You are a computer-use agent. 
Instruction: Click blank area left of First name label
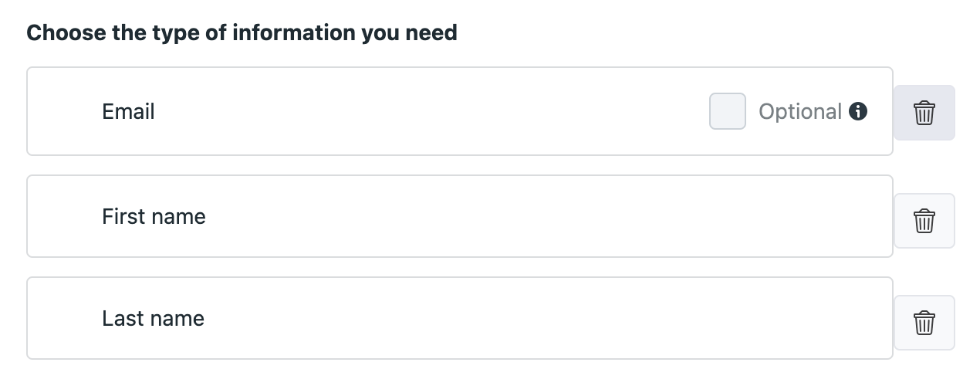[65, 216]
